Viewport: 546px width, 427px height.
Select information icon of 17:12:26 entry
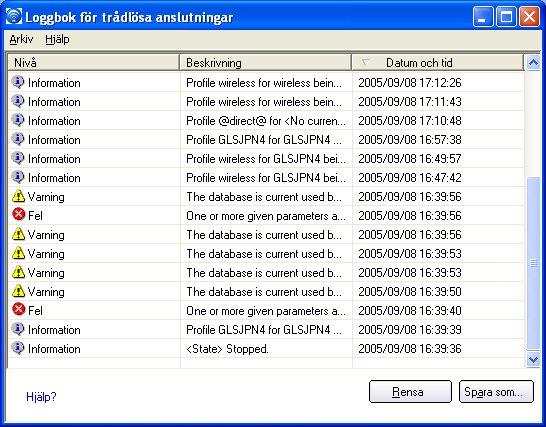coord(18,82)
